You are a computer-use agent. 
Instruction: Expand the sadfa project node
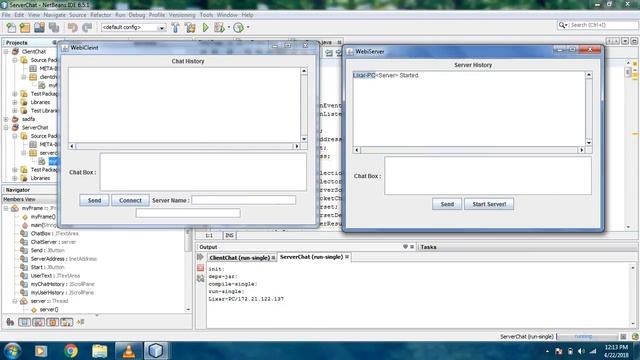pyautogui.click(x=6, y=119)
